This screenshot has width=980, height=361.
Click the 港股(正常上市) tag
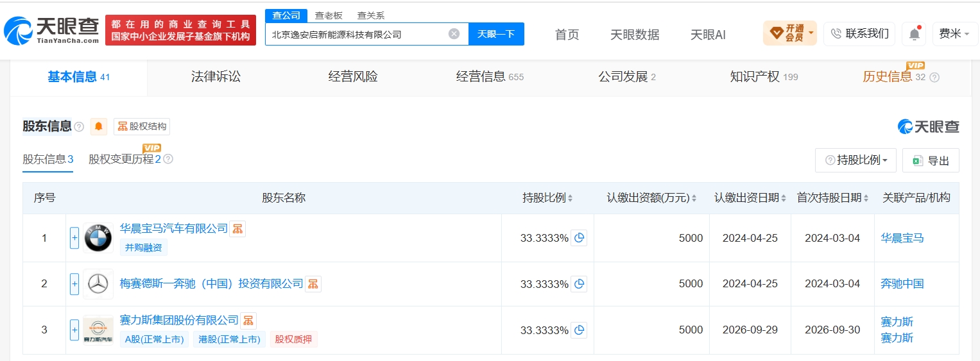click(230, 339)
